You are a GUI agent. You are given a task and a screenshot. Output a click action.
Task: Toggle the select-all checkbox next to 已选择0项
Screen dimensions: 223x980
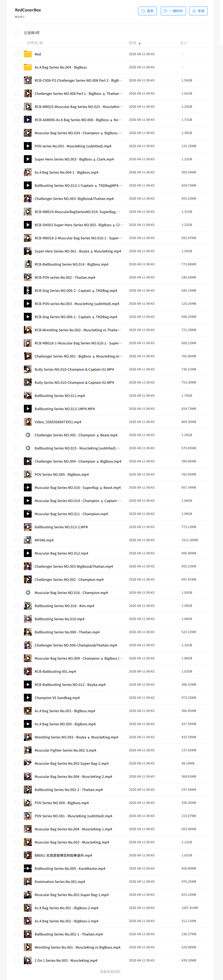17,33
